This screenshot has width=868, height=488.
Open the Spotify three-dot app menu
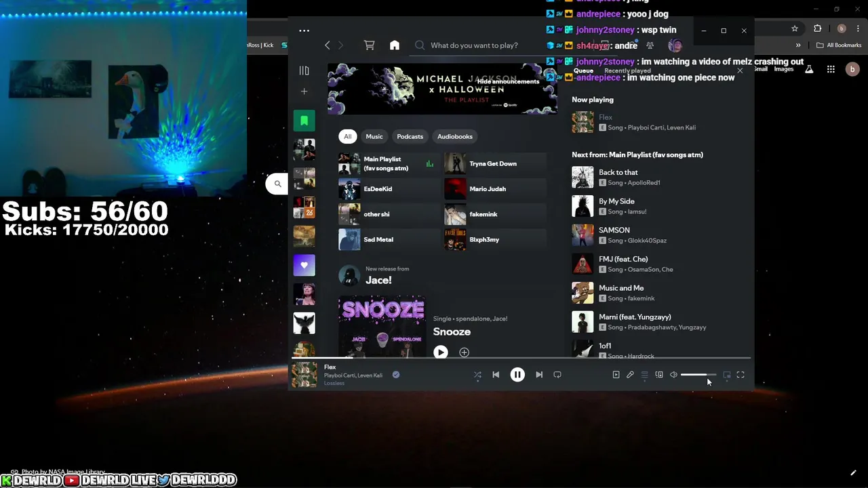304,30
